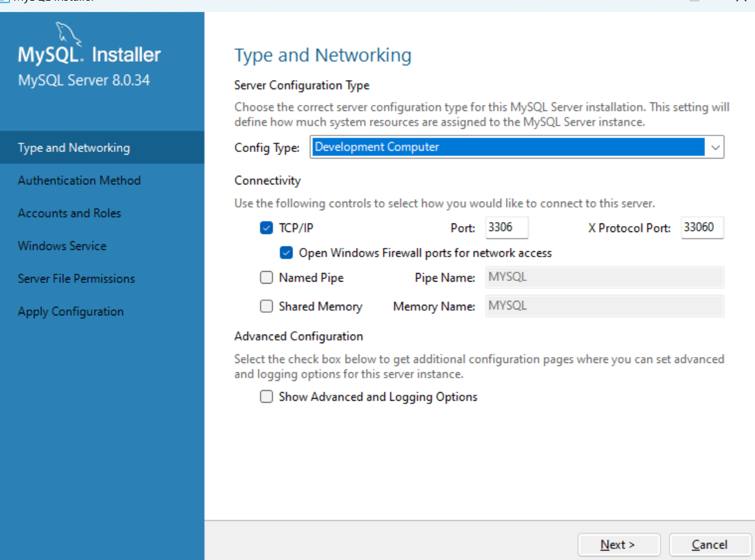
Task: Go to Type and Networking step
Action: click(x=102, y=147)
